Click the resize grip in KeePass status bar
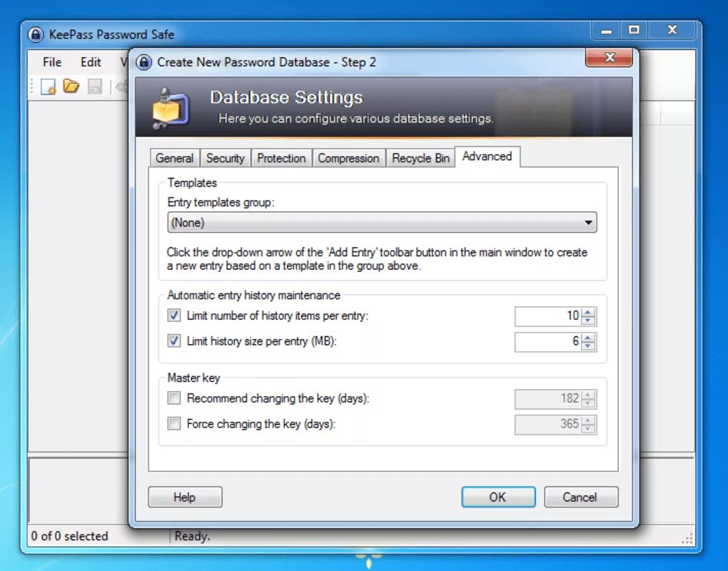The width and height of the screenshot is (728, 571). coord(687,538)
